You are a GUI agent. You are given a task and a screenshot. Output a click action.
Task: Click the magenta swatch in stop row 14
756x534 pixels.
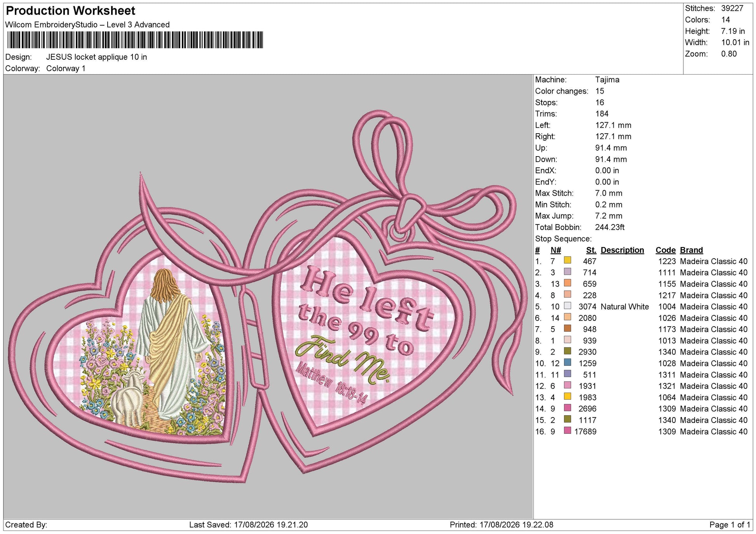coord(568,408)
